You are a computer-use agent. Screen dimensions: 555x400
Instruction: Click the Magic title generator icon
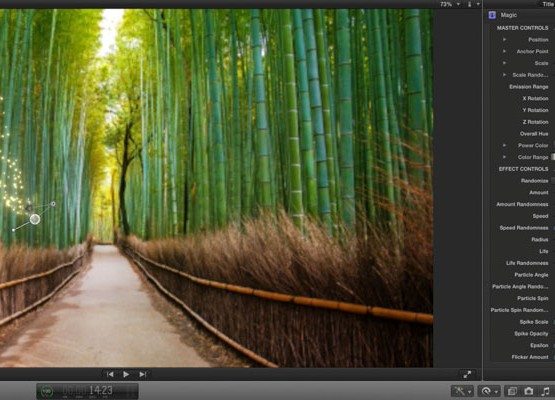[x=492, y=15]
